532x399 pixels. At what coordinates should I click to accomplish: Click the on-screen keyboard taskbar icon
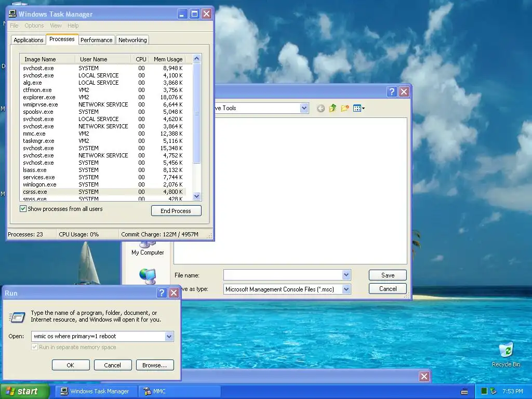pos(464,392)
